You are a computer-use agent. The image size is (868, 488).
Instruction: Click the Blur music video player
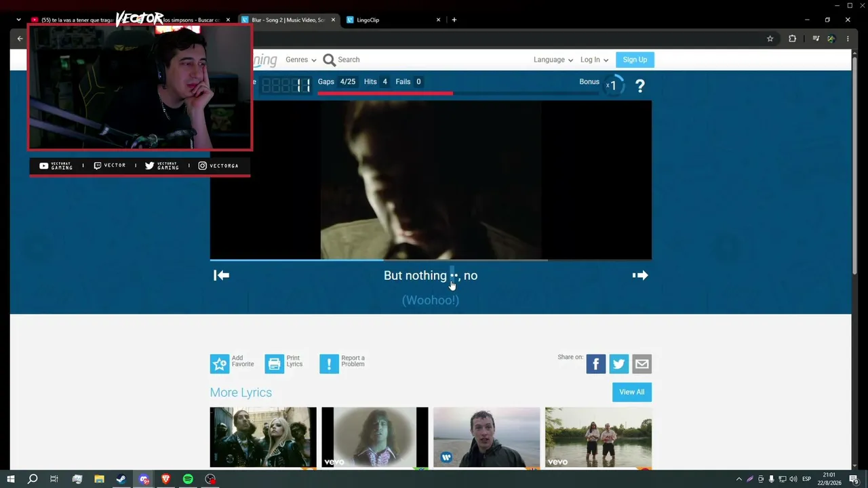tap(431, 180)
